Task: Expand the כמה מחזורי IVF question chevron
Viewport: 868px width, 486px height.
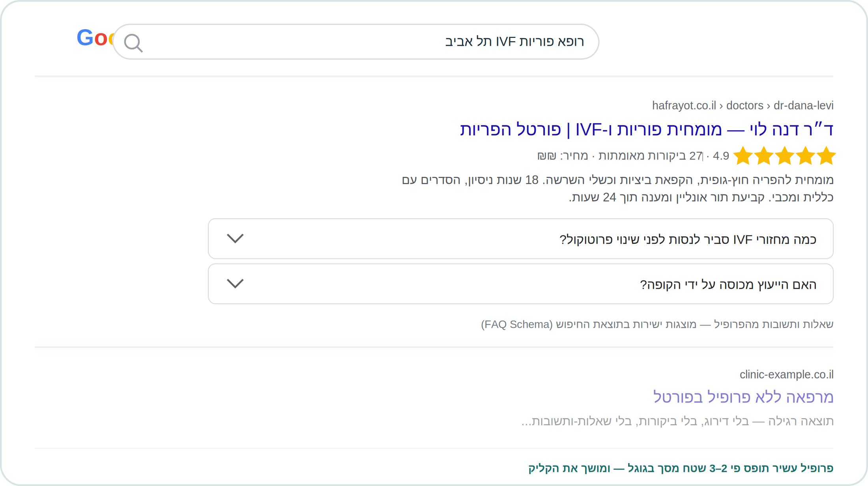Action: (235, 239)
